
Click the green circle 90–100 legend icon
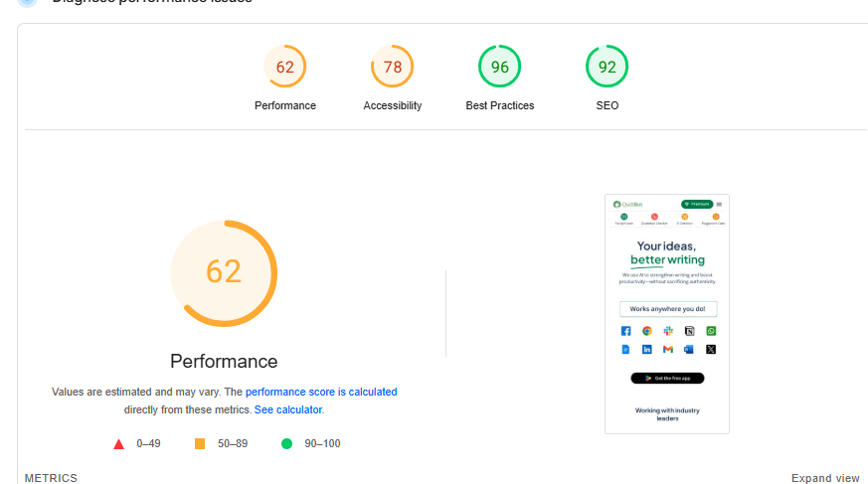287,443
